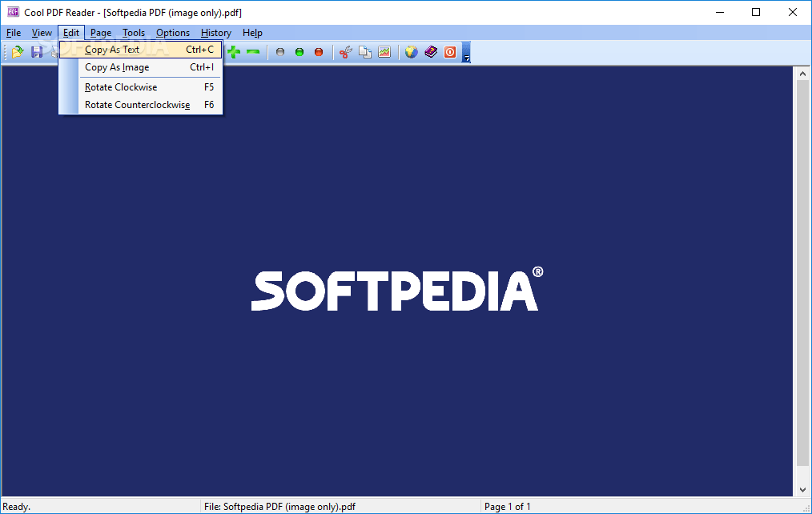
Task: Click the gray circle toolbar button
Action: tap(280, 52)
